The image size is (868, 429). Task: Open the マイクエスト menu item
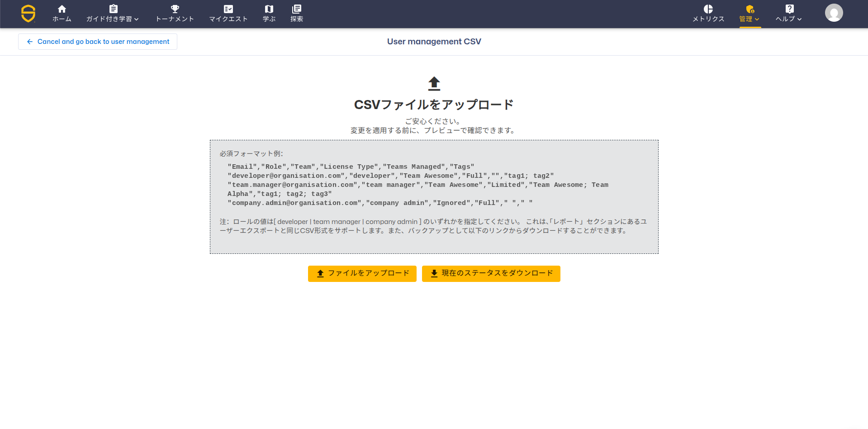click(x=228, y=19)
